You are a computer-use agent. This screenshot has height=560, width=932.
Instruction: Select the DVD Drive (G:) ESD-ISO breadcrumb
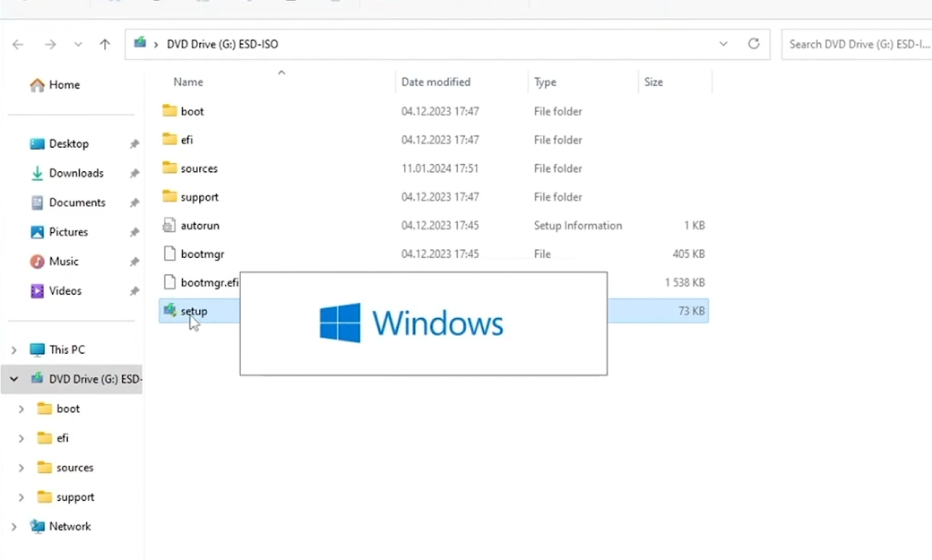(222, 43)
